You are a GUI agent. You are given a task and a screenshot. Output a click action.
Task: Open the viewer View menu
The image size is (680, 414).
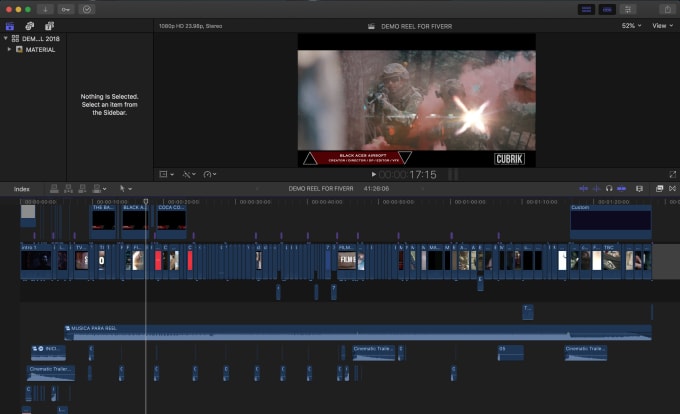coord(663,26)
